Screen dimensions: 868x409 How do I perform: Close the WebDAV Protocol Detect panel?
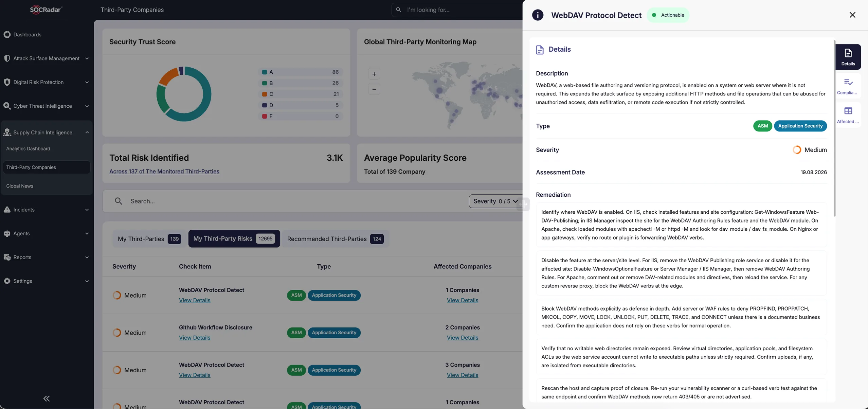coord(852,15)
